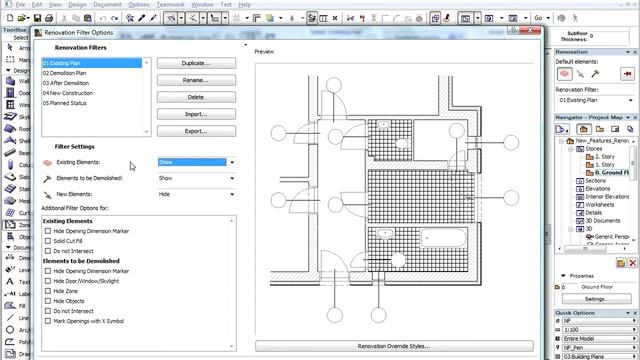Set default elements to Existing in Renovation palette
The height and width of the screenshot is (360, 640).
point(564,74)
